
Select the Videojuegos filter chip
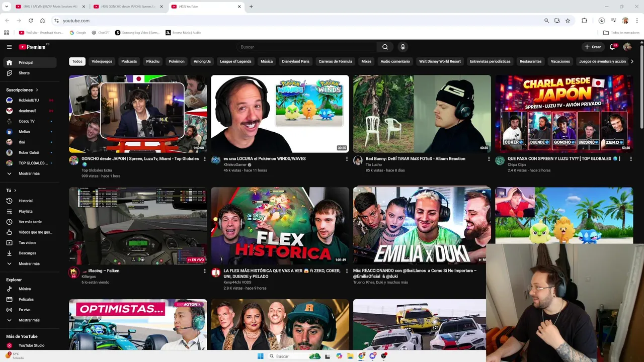pos(102,61)
